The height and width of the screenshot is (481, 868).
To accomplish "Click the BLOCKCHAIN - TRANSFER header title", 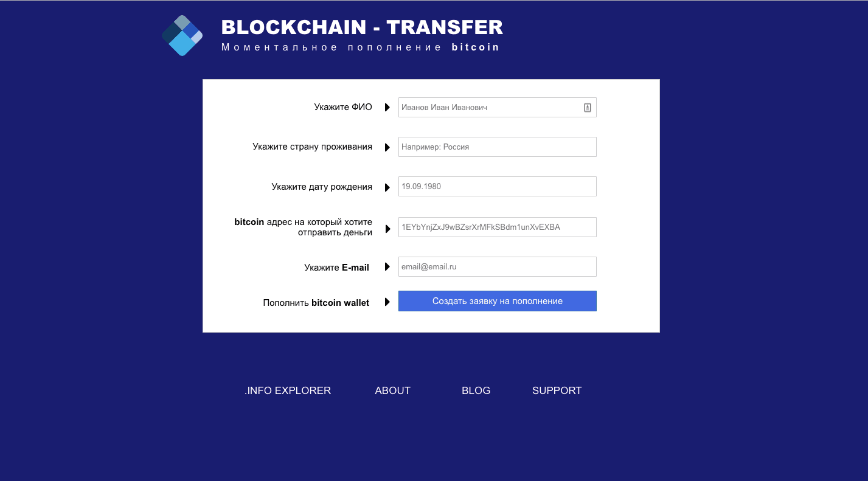I will pyautogui.click(x=363, y=27).
